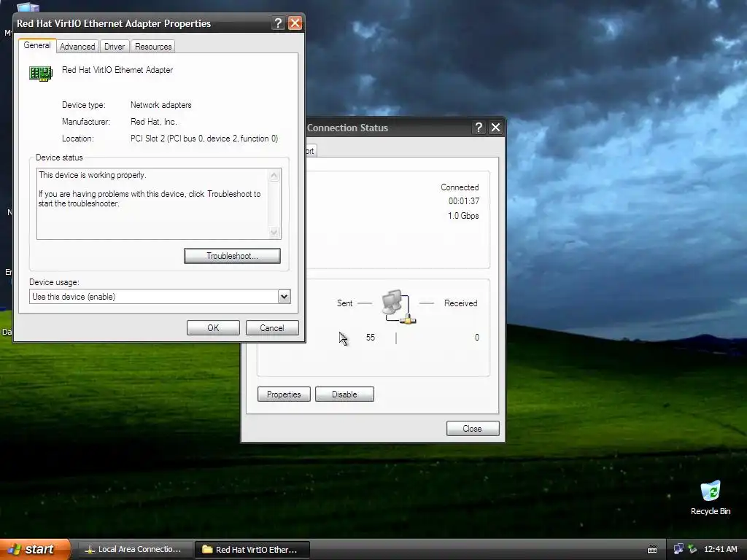The height and width of the screenshot is (560, 747).
Task: Click the Troubleshoot button
Action: [x=232, y=256]
